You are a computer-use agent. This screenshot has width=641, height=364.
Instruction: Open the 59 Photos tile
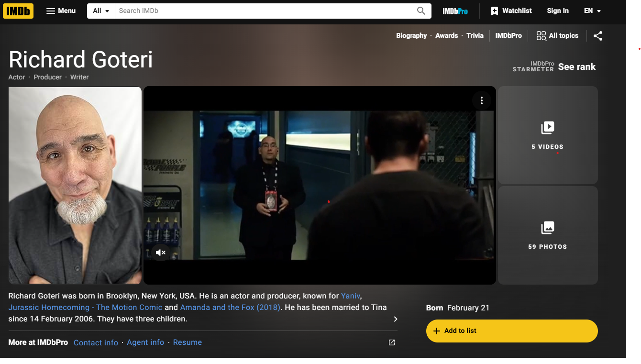point(548,235)
